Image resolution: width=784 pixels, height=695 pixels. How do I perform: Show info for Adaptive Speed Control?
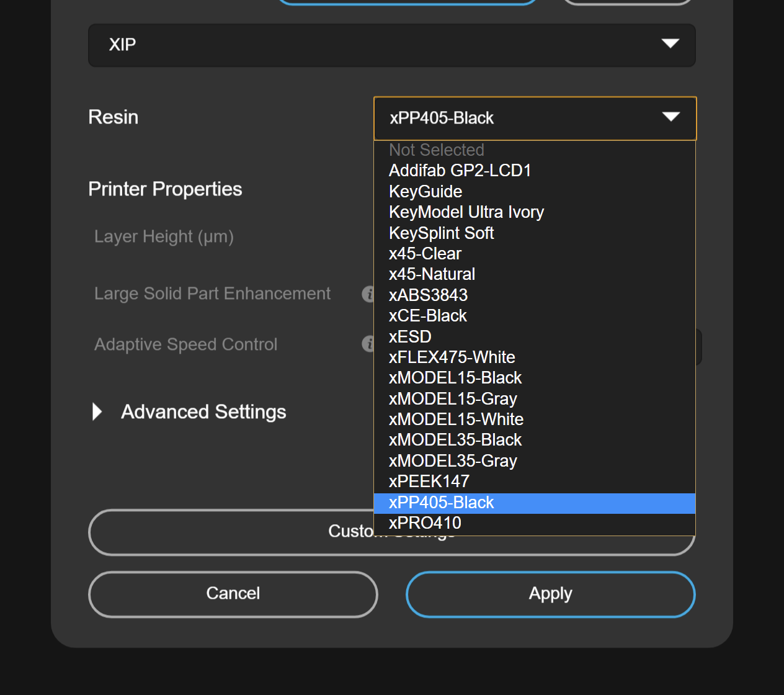(x=368, y=344)
